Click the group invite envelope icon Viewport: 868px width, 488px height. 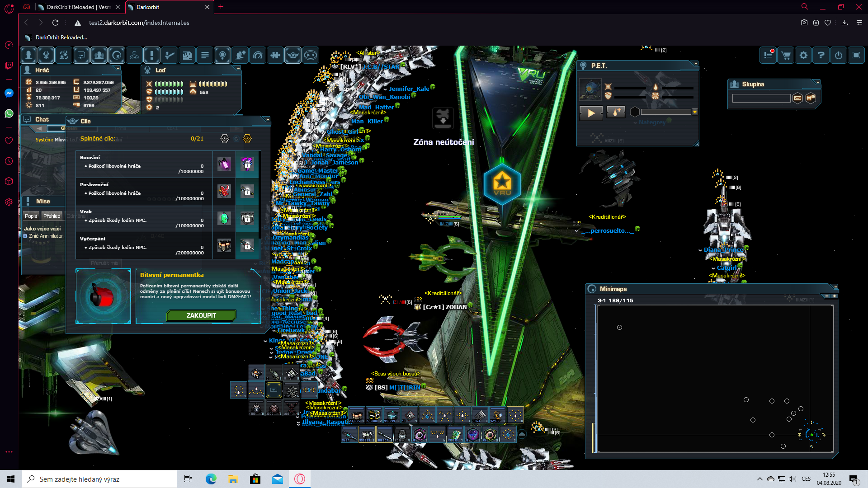797,98
